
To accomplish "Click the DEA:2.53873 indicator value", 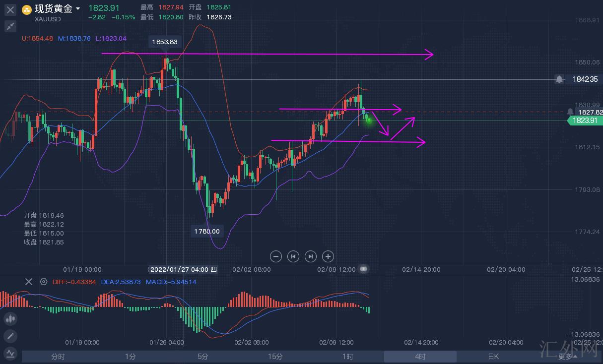I will (121, 282).
